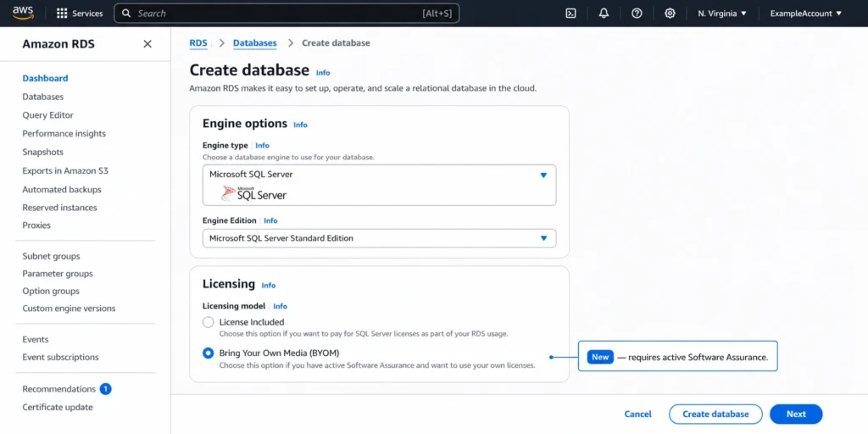Open the Services grid menu
Image resolution: width=868 pixels, height=434 pixels.
(62, 14)
